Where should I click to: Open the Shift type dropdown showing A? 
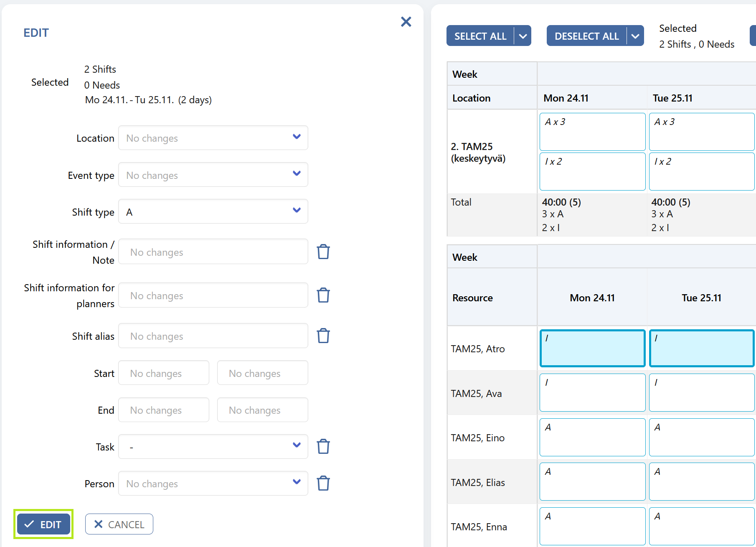213,211
